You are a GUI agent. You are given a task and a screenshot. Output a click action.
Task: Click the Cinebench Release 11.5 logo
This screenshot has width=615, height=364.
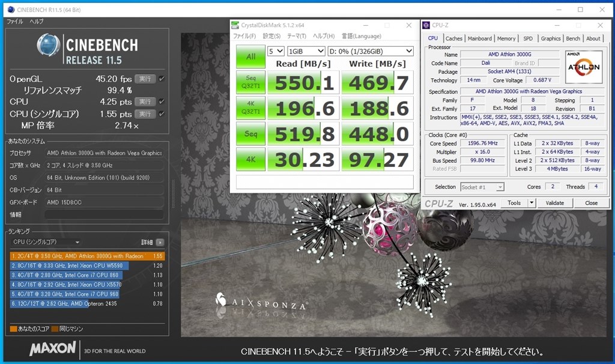(x=88, y=49)
